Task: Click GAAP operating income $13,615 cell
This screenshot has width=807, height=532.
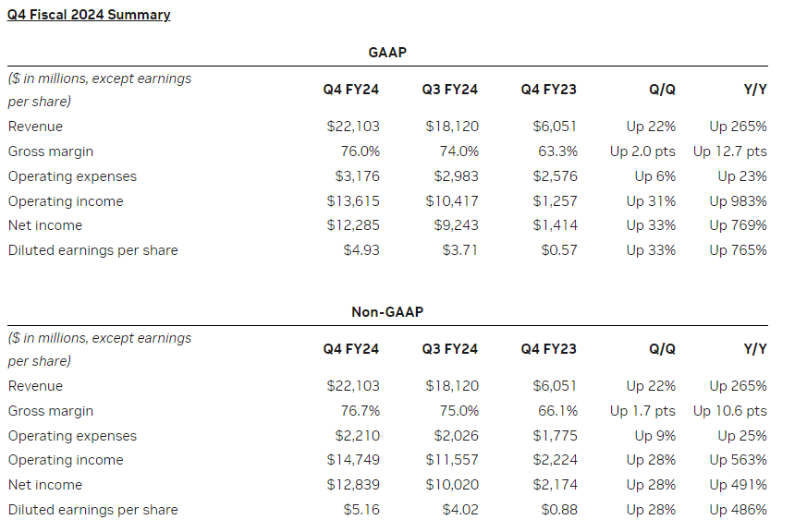Action: click(x=353, y=201)
